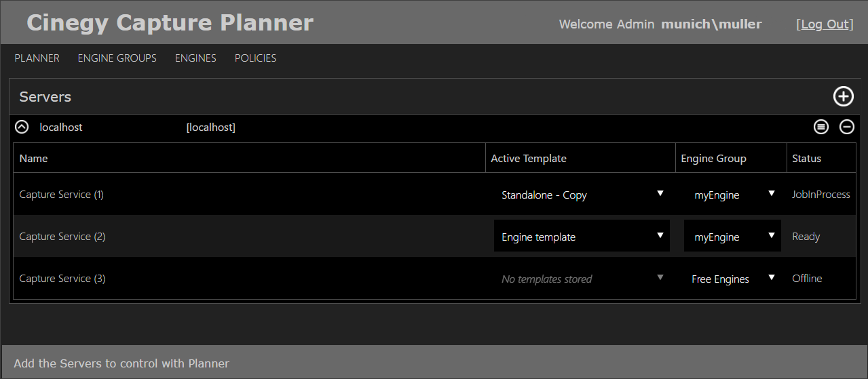Open the Standalone - Copy template dropdown
868x379 pixels.
[x=582, y=195]
